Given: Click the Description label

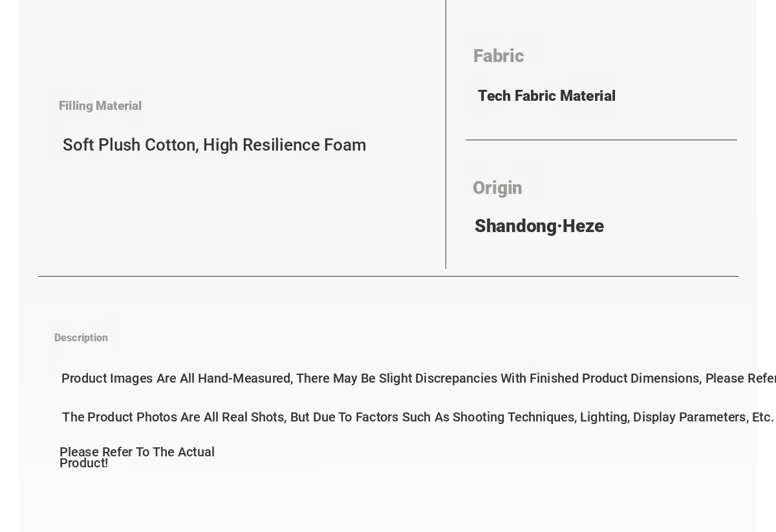Looking at the screenshot, I should click(81, 337).
